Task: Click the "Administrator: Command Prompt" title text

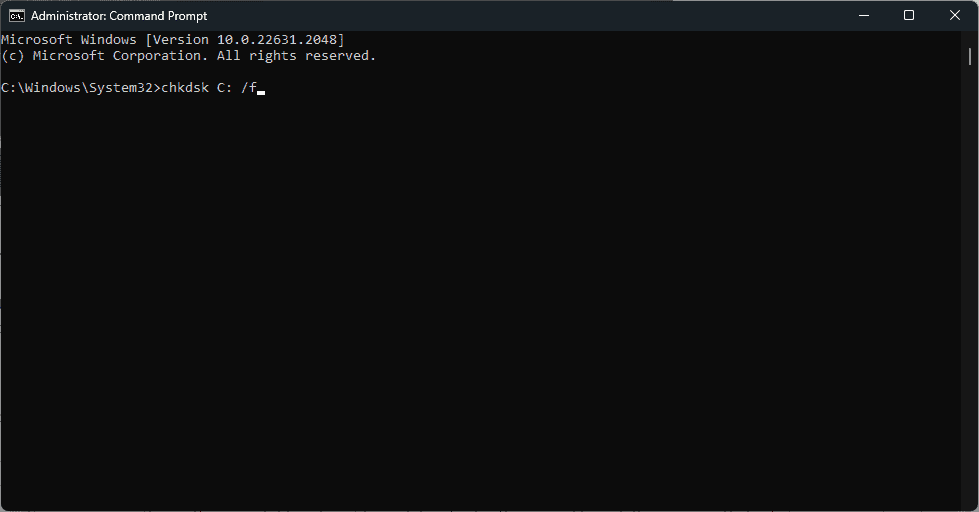Action: tap(119, 16)
